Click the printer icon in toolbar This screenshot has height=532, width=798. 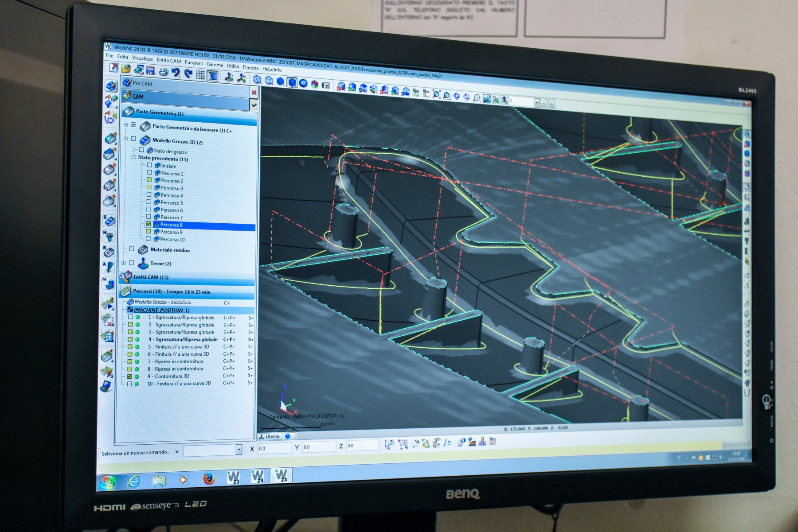[163, 72]
